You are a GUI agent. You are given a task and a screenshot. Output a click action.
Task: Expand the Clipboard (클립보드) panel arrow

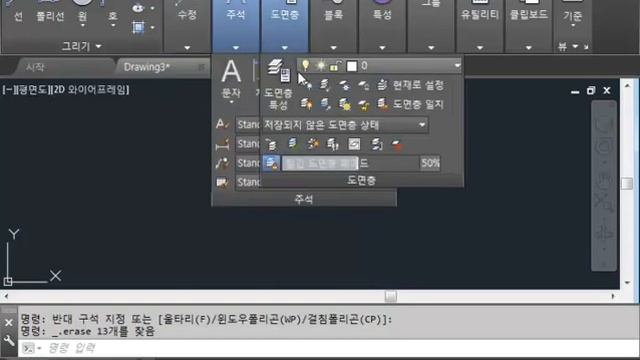coord(529,48)
